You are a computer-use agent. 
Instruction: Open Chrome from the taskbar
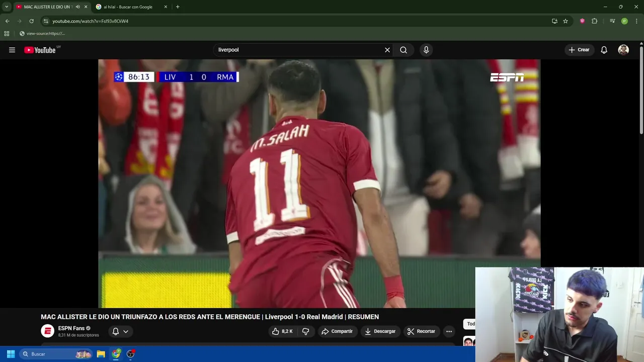click(x=116, y=354)
